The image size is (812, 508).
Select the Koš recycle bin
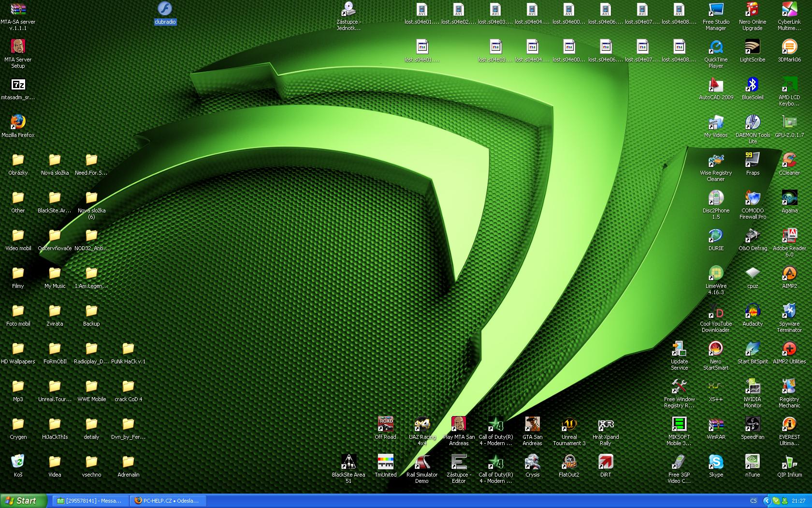click(x=18, y=462)
